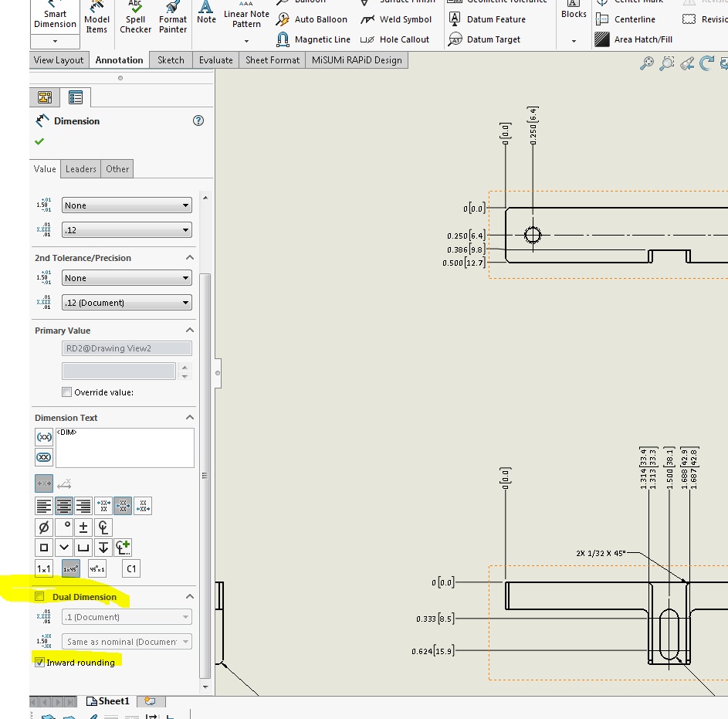Insert diameter symbol in dimension text
This screenshot has height=719, width=728.
[x=44, y=527]
